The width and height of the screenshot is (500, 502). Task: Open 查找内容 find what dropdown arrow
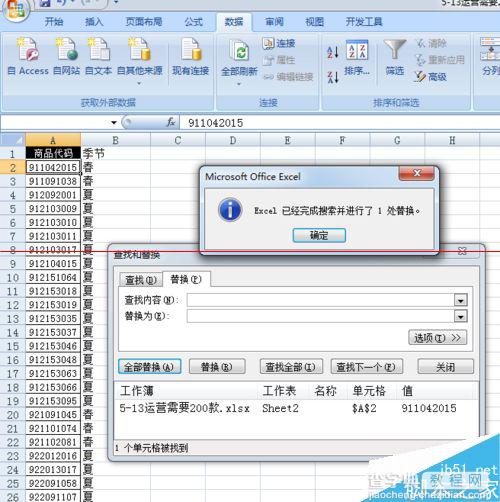click(461, 301)
